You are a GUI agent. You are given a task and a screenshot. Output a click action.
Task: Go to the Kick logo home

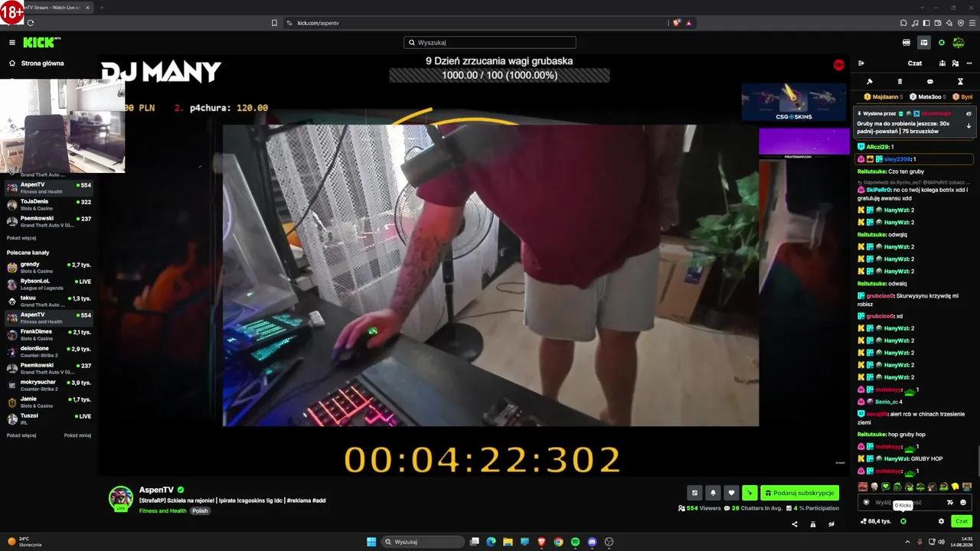[x=41, y=43]
